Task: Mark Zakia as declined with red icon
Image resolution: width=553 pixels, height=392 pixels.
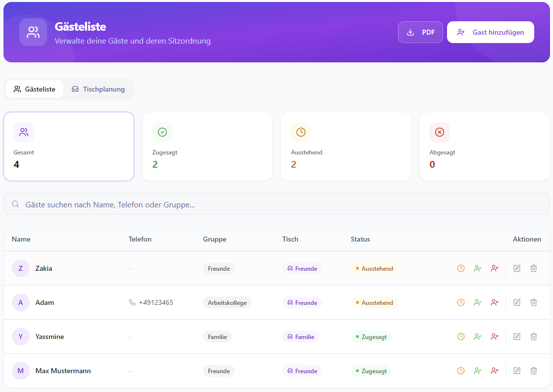Action: pos(495,268)
